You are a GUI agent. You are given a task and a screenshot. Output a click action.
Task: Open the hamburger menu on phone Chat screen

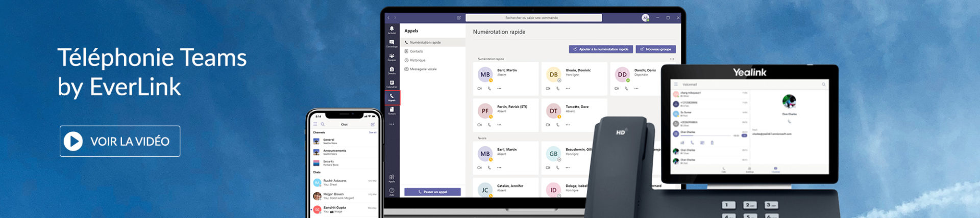315,124
